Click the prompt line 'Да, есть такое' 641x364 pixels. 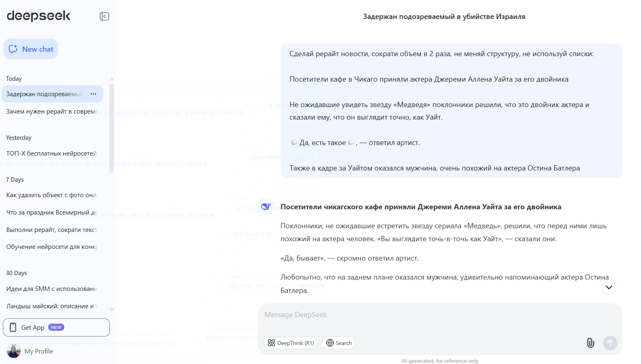(355, 143)
